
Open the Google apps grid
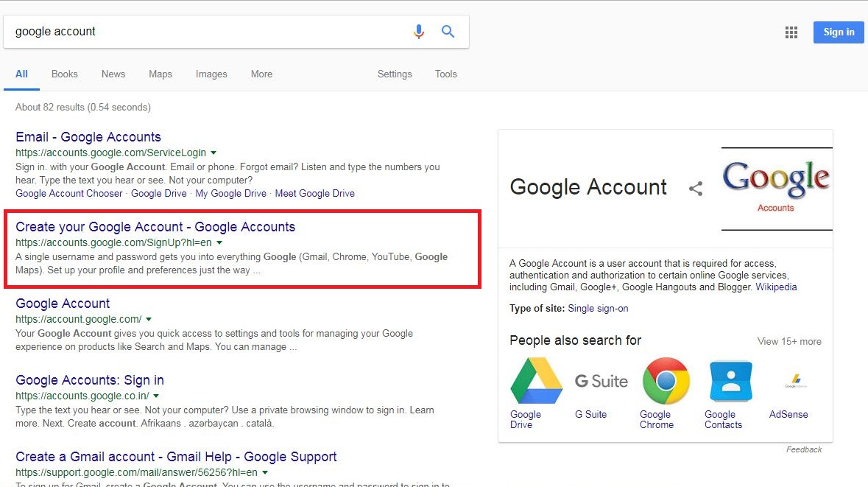[791, 32]
